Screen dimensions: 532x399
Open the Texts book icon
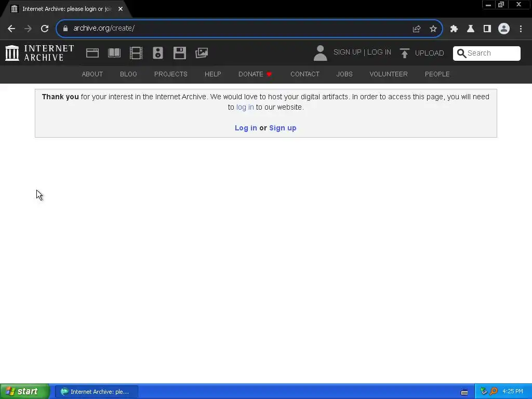(114, 53)
